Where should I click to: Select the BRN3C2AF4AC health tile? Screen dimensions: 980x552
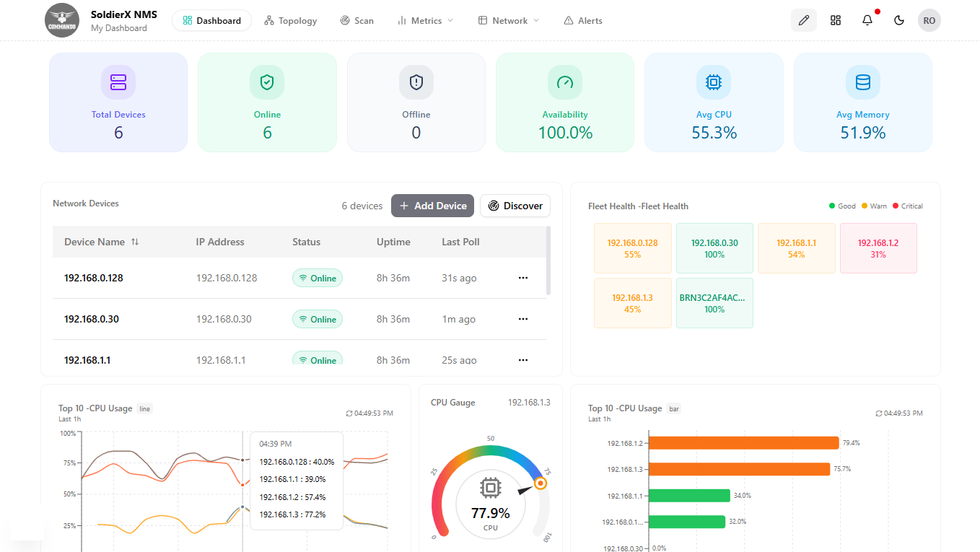tap(714, 303)
